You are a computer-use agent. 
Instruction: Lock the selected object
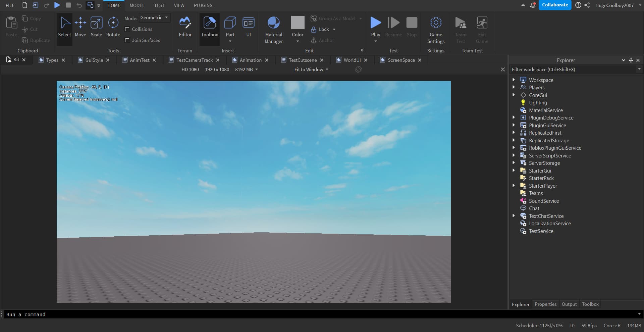(x=321, y=29)
